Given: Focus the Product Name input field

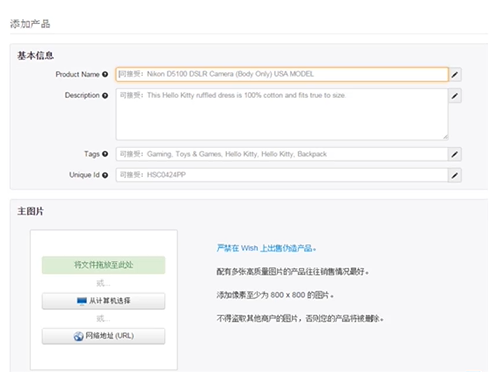Looking at the screenshot, I should [x=282, y=74].
